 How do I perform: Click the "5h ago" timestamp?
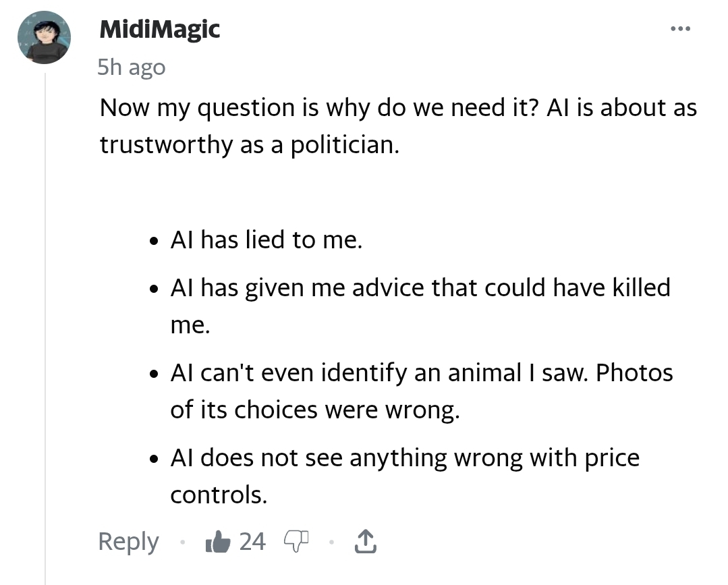(x=131, y=67)
